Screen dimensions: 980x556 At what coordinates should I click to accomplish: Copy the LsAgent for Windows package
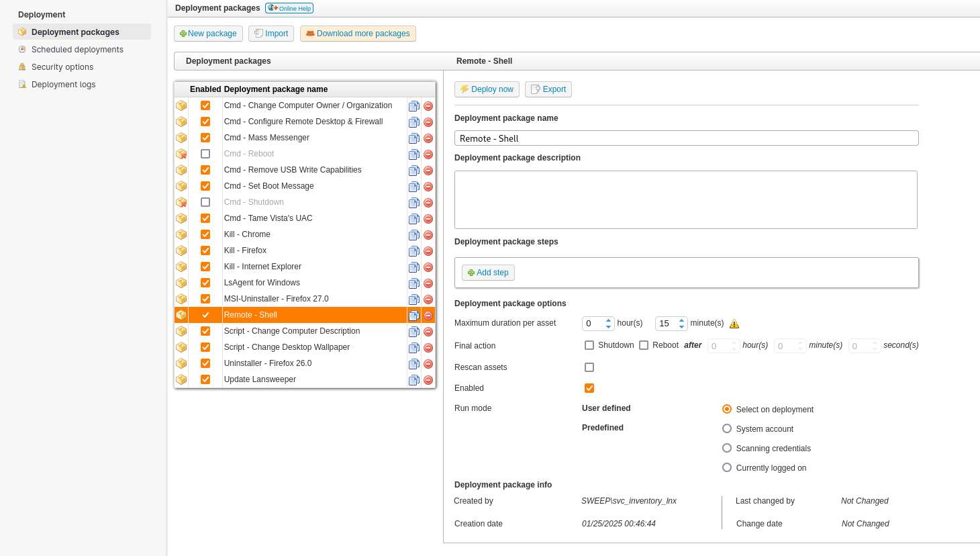pos(414,283)
